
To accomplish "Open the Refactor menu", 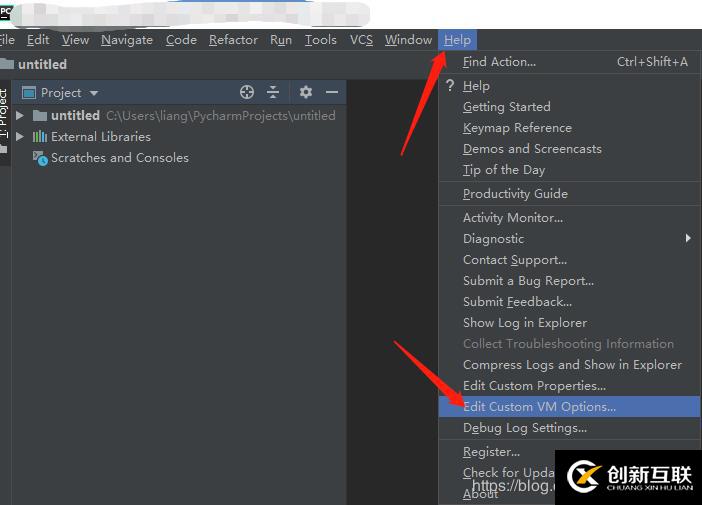I will point(233,40).
